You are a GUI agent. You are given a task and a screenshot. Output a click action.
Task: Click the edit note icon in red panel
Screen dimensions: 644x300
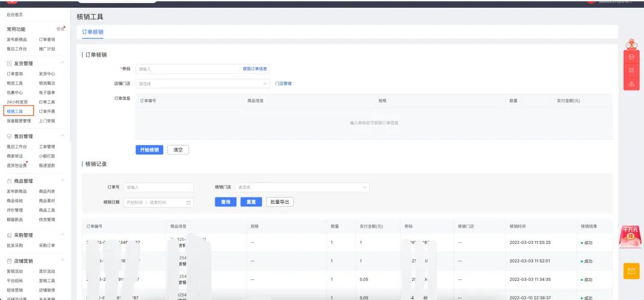point(631,70)
